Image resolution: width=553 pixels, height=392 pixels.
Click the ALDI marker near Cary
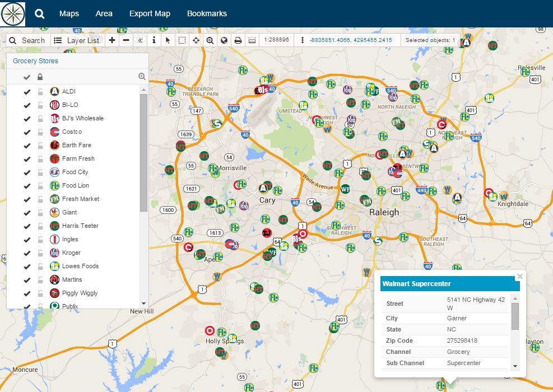point(263,188)
